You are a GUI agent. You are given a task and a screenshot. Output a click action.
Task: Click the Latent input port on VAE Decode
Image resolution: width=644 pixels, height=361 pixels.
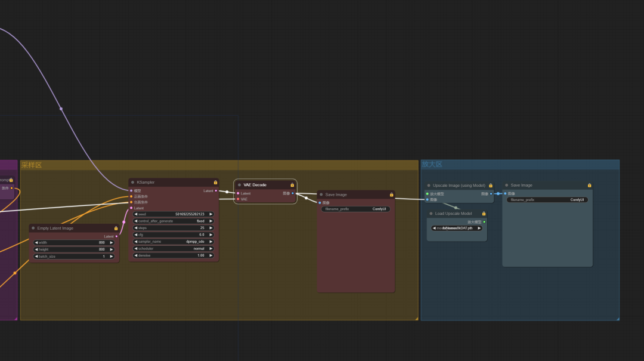point(238,193)
